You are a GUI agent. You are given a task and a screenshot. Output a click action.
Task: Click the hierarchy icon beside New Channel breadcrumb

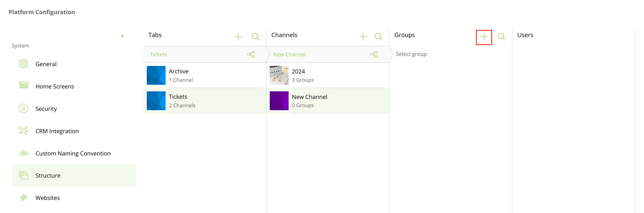374,54
